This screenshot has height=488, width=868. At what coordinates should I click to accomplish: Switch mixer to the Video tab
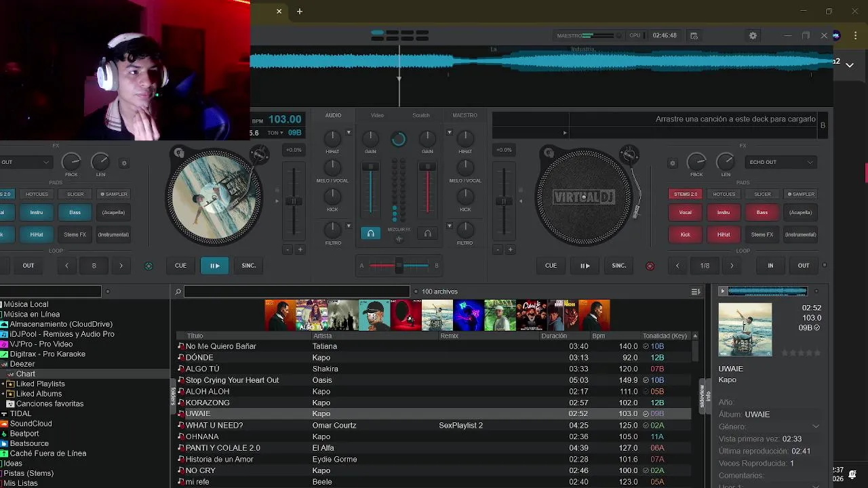point(377,115)
